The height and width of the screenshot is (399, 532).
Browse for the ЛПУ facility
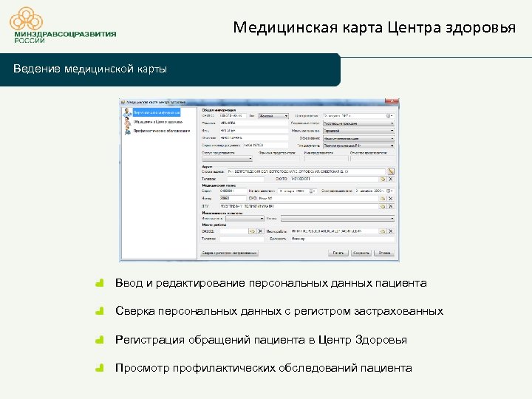(383, 206)
